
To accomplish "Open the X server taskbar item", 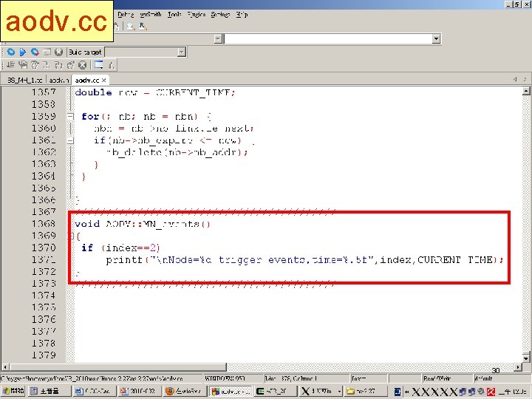I will [321, 391].
